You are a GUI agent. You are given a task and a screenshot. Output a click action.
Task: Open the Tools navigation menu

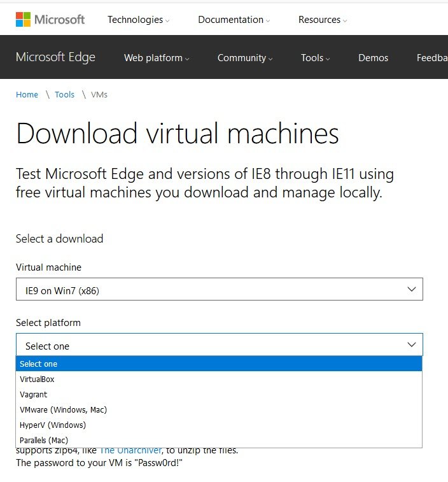pyautogui.click(x=315, y=58)
